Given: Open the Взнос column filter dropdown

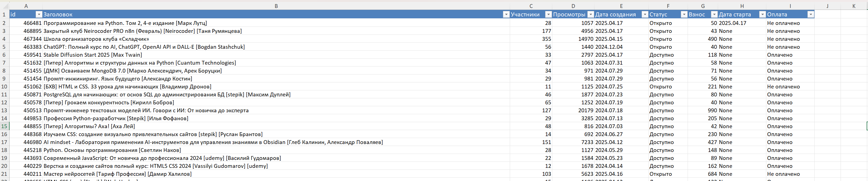Looking at the screenshot, I should pos(714,15).
